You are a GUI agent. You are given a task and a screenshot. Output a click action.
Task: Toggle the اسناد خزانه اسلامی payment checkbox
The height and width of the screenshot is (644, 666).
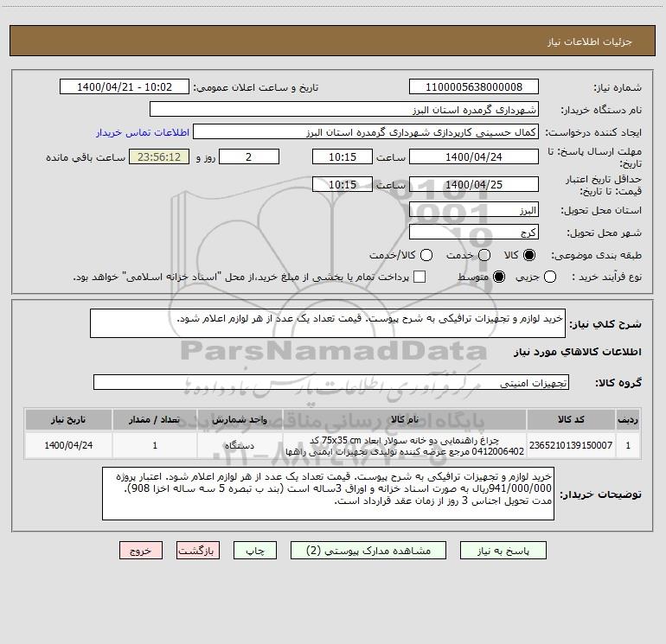(419, 277)
